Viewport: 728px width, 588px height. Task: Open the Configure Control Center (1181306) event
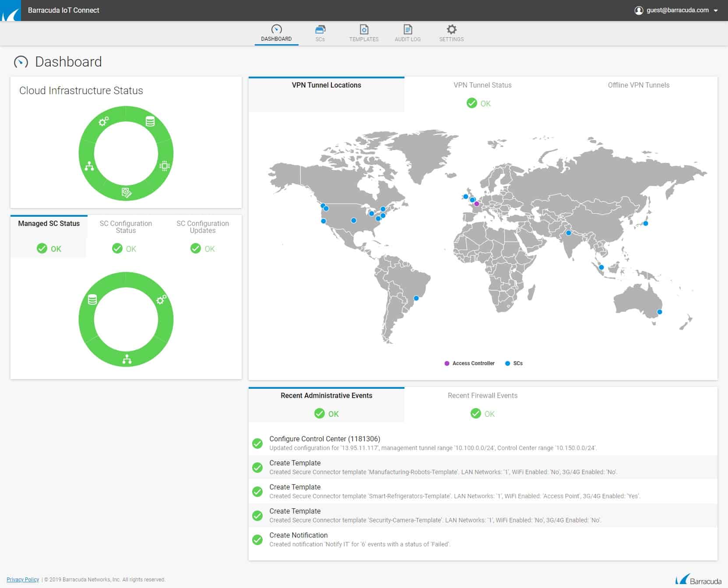click(x=483, y=443)
